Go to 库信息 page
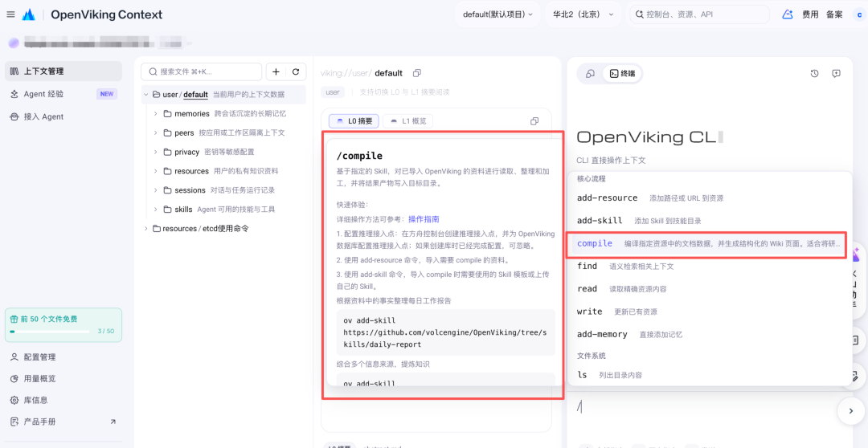The width and height of the screenshot is (868, 448). 36,400
